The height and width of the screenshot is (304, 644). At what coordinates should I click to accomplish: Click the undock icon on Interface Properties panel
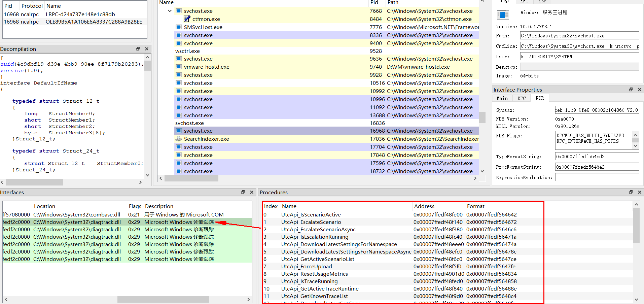point(631,89)
